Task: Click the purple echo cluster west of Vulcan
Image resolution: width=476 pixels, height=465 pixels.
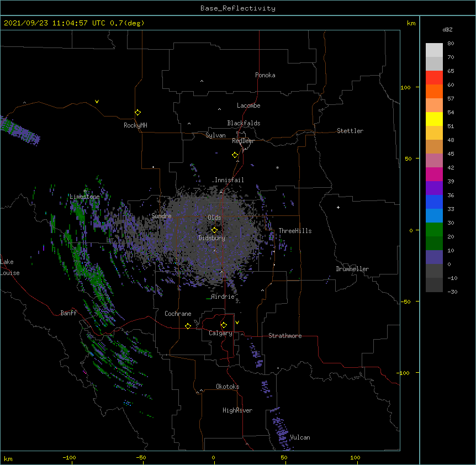Action: 281,430
